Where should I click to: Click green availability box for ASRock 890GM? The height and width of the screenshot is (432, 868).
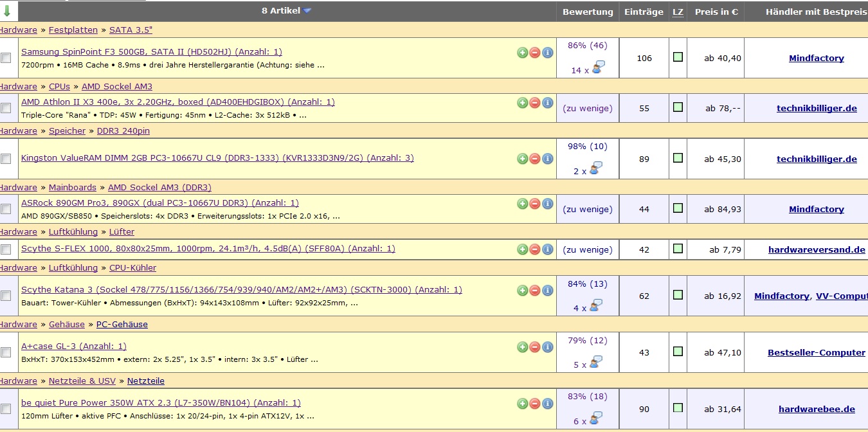point(678,208)
